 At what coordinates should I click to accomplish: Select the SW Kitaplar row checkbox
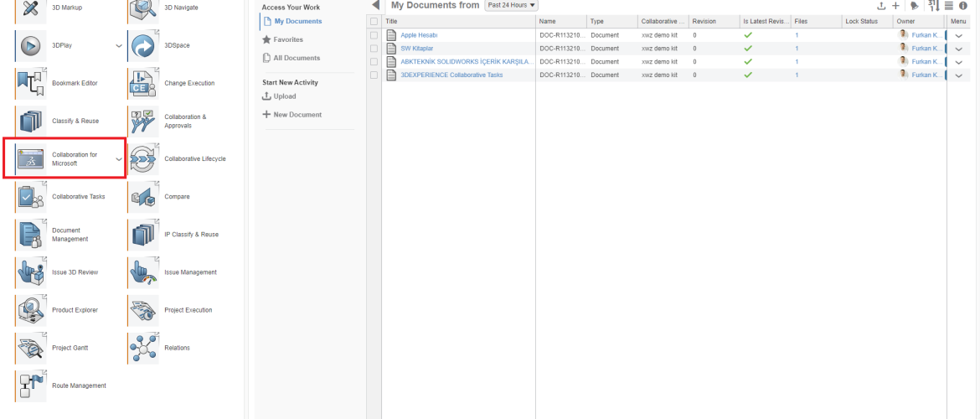click(374, 49)
